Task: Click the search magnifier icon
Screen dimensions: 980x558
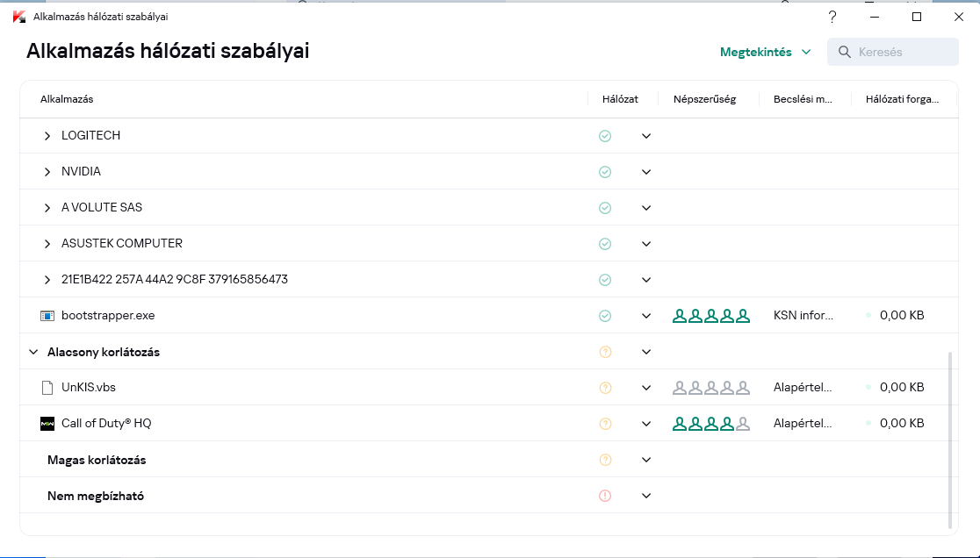Action: coord(845,52)
